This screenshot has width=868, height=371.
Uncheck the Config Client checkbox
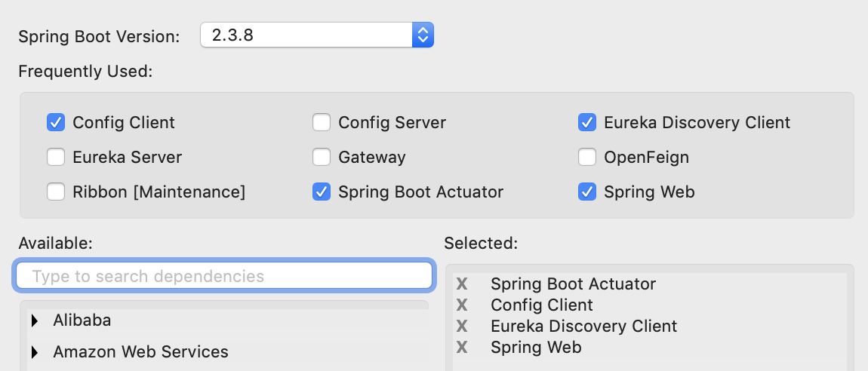[x=56, y=122]
